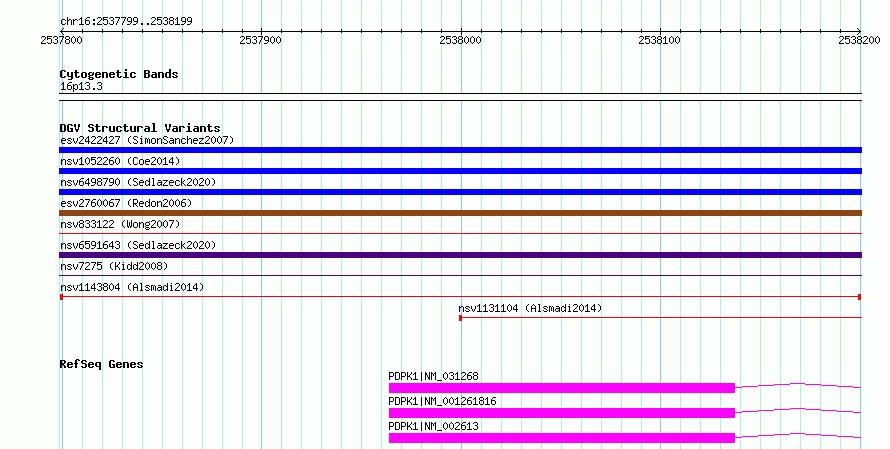Click the chr16:2537799..2538199 region label
The height and width of the screenshot is (449, 890).
coord(126,22)
